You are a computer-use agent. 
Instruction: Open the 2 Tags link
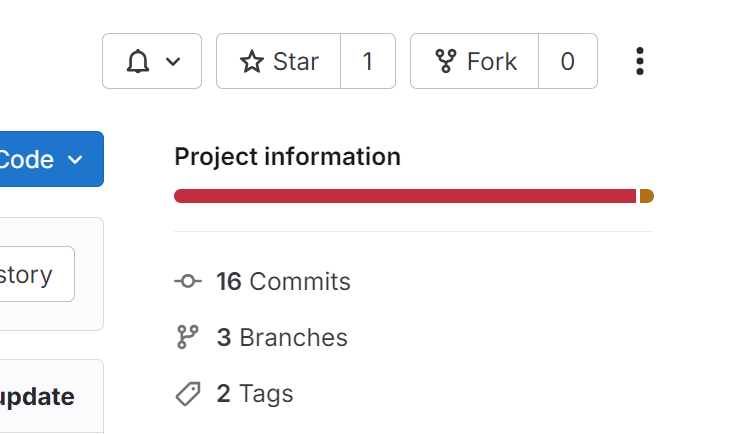(x=255, y=394)
